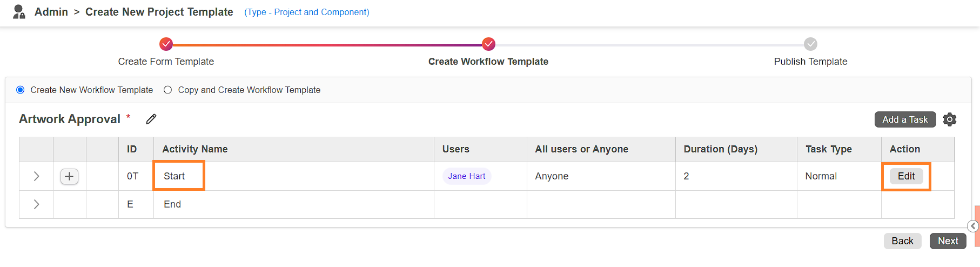Go to Publish Template step label

(x=810, y=62)
